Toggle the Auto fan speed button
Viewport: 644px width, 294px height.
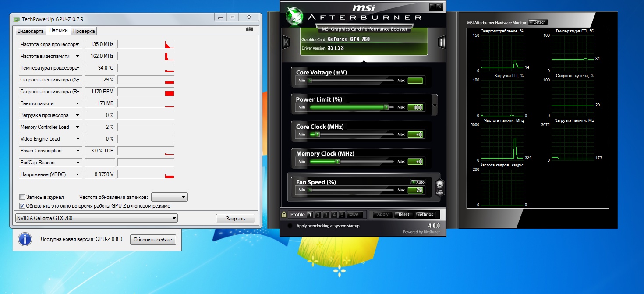(x=418, y=182)
